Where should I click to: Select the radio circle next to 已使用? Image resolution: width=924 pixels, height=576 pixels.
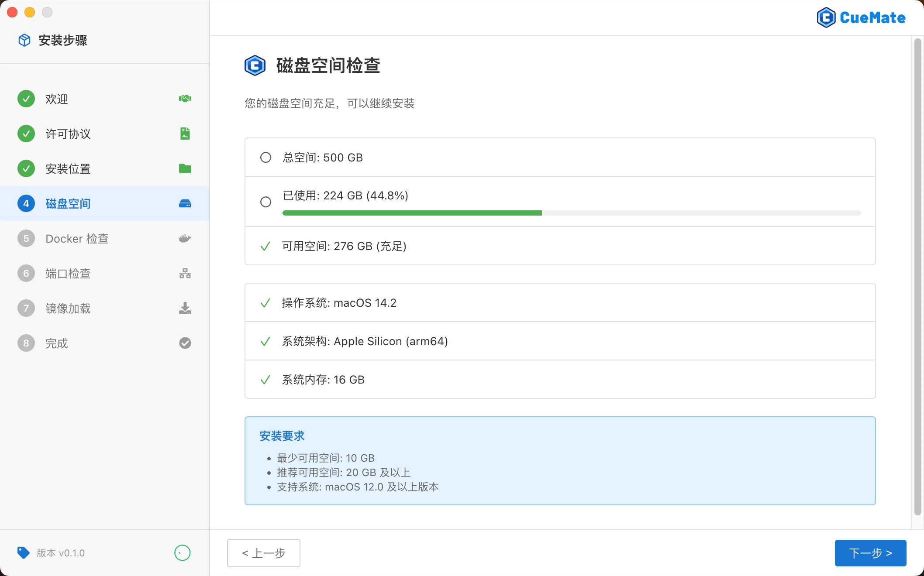pyautogui.click(x=265, y=202)
